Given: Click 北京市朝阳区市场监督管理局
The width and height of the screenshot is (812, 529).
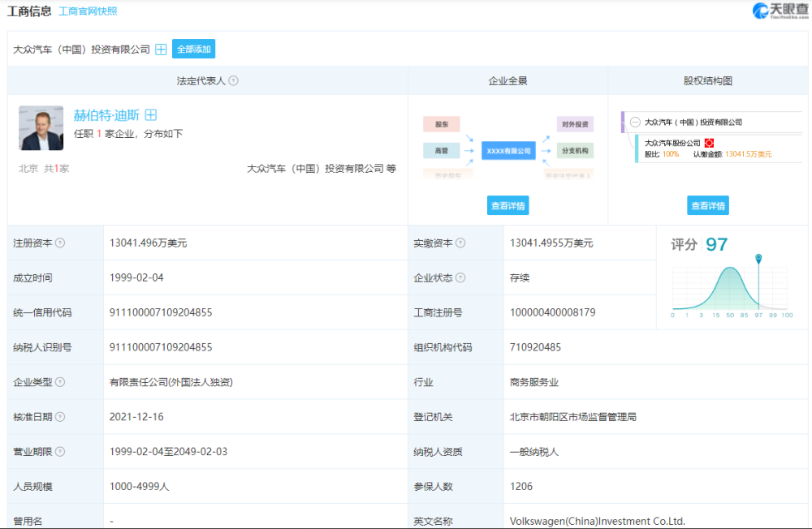Looking at the screenshot, I should click(573, 417).
